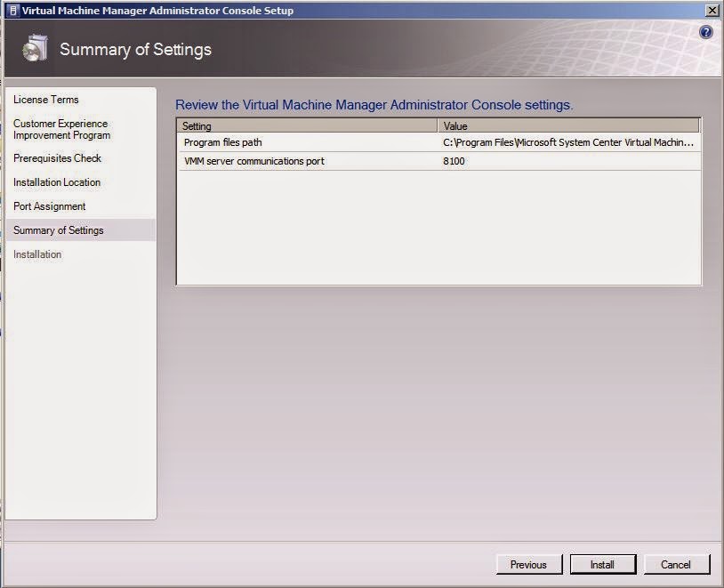Viewport: 724px width, 588px height.
Task: Click the window title text
Action: 157,10
